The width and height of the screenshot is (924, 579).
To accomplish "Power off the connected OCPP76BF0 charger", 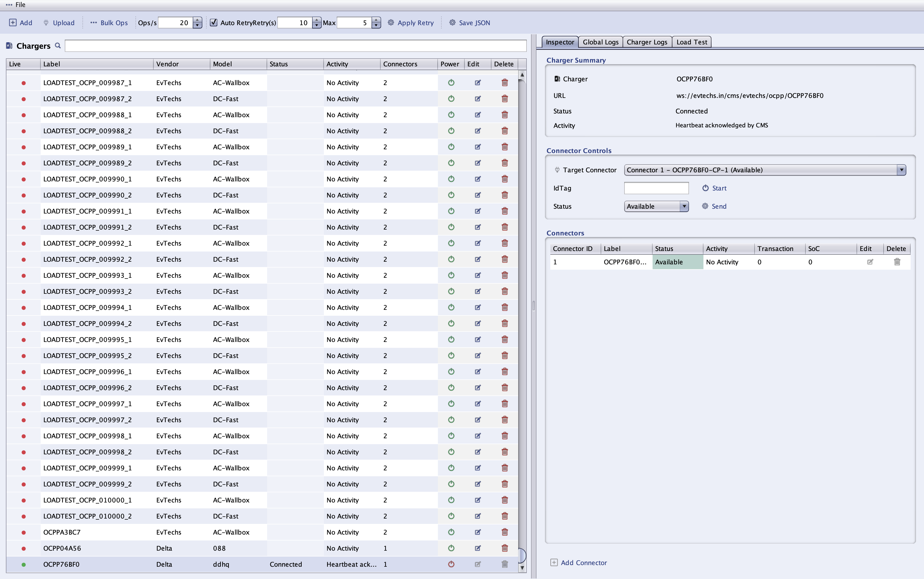I will [451, 564].
